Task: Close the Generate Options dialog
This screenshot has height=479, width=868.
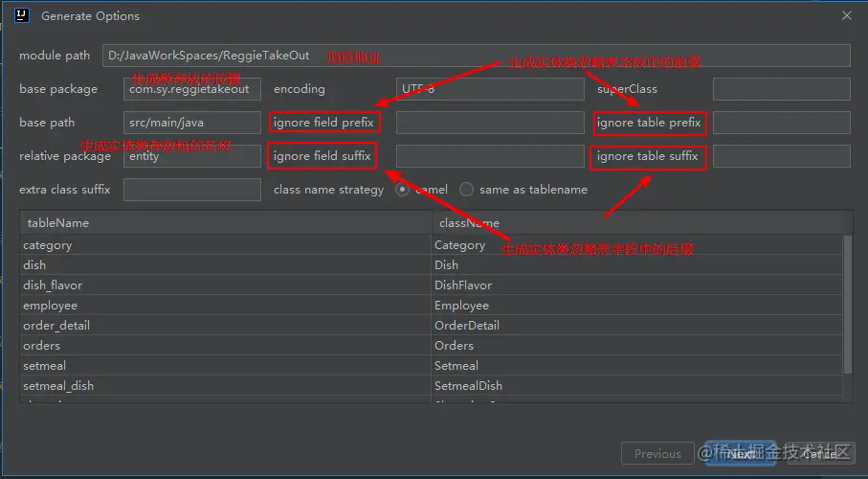Action: pos(846,16)
